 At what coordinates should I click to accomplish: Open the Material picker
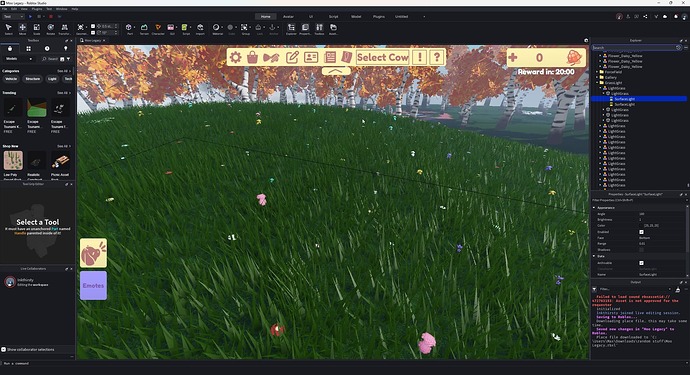pyautogui.click(x=217, y=29)
